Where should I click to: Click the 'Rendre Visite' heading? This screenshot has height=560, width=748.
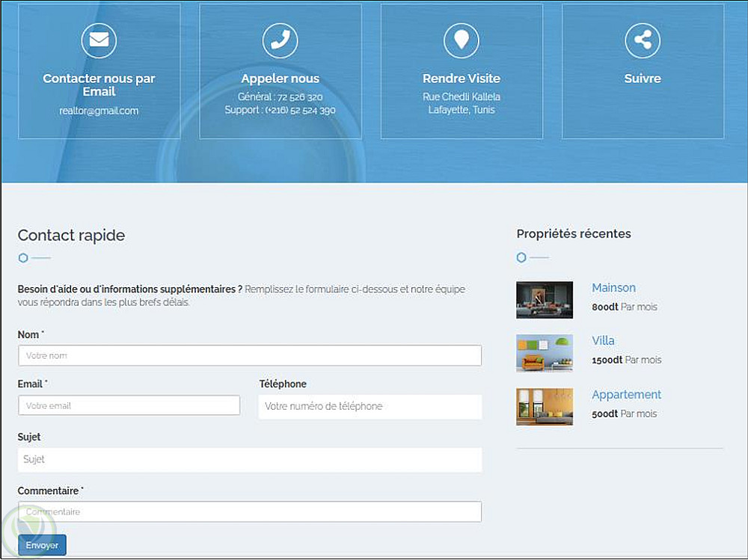[462, 79]
